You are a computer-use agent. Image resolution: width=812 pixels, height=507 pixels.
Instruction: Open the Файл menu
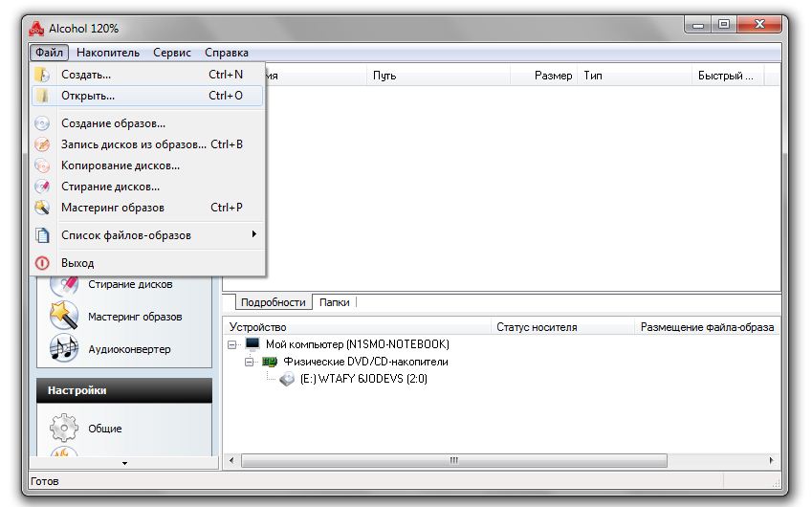[49, 53]
